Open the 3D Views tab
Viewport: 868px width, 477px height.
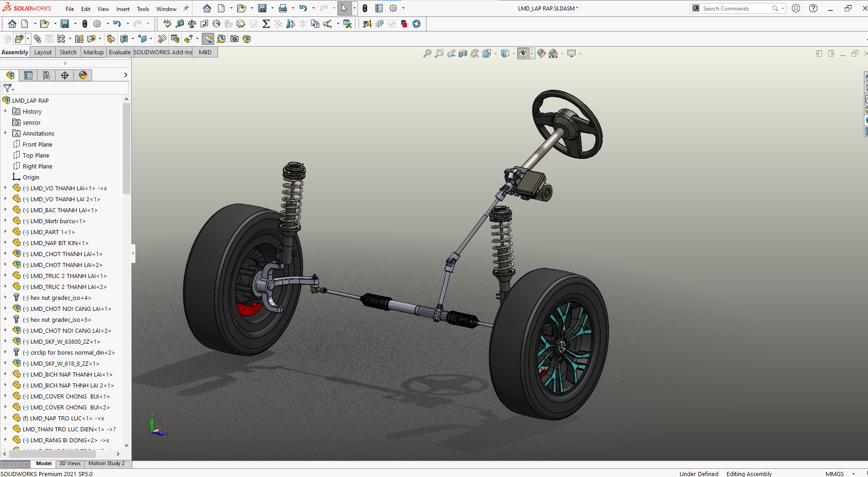coord(70,463)
